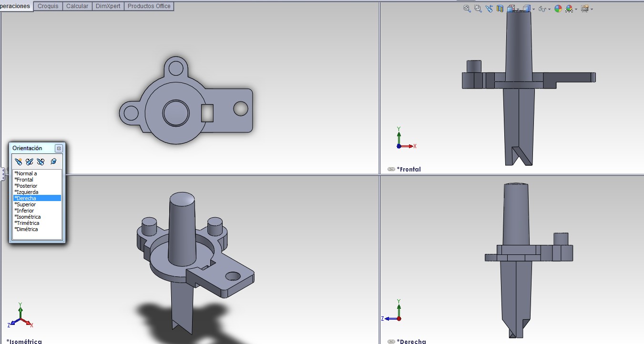
Task: Select the Productos Office tab
Action: 149,6
